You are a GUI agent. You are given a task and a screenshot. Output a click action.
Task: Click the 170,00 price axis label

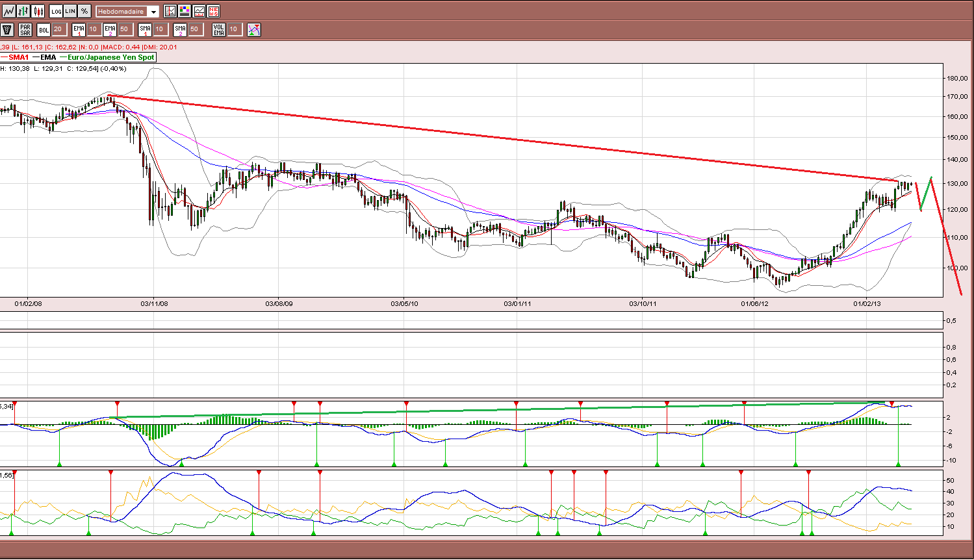coord(958,97)
